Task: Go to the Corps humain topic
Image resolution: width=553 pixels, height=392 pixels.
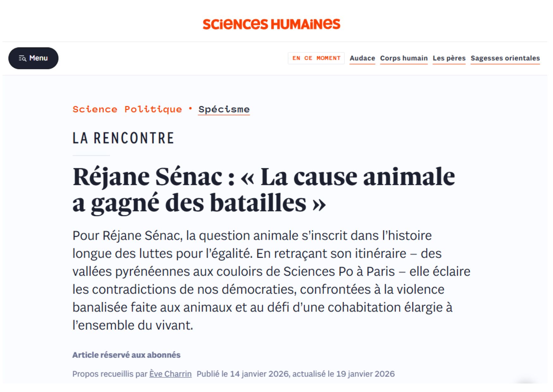Action: click(x=404, y=58)
